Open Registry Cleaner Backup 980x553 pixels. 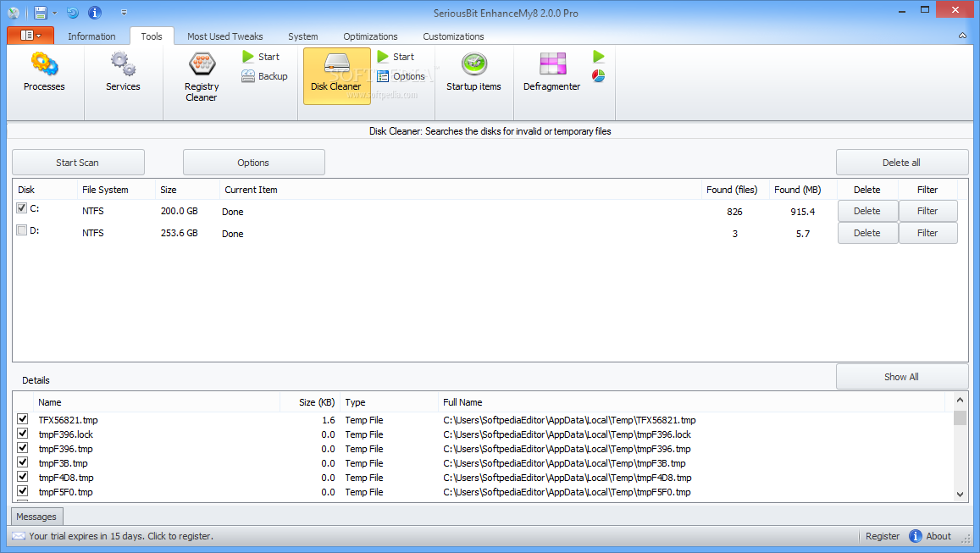(x=264, y=76)
